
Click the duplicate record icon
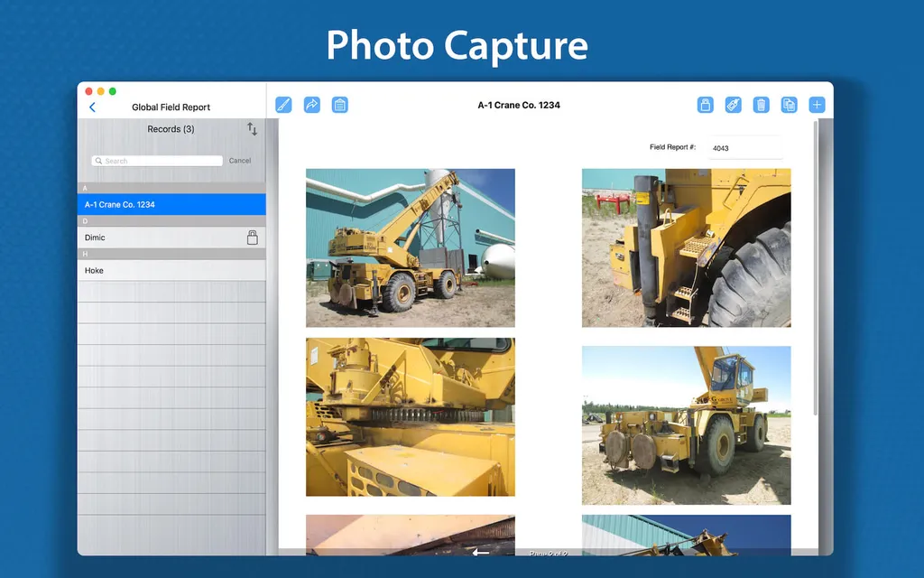click(789, 105)
